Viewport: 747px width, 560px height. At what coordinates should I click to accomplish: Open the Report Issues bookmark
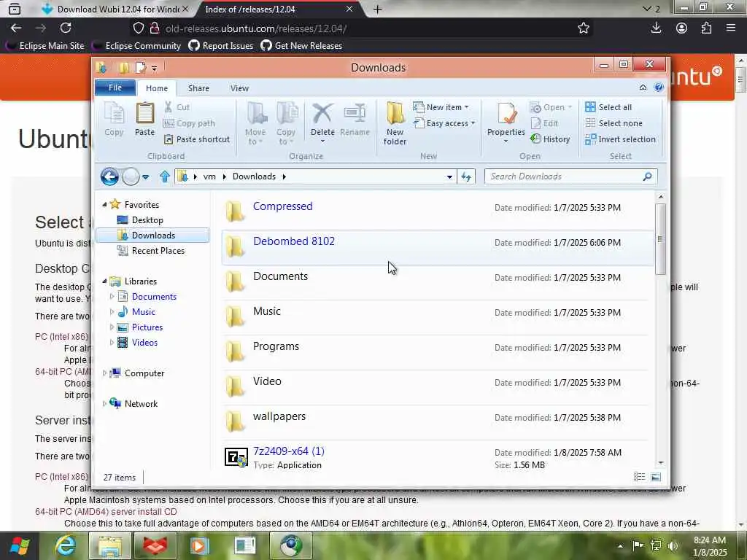click(x=221, y=46)
